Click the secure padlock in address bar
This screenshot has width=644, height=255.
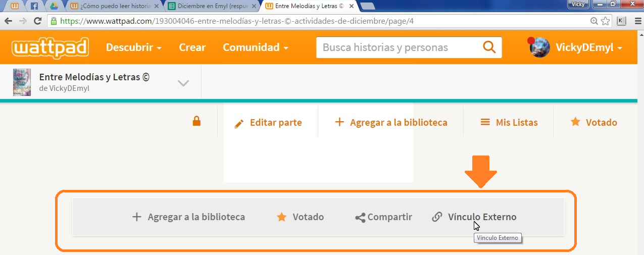[54, 21]
